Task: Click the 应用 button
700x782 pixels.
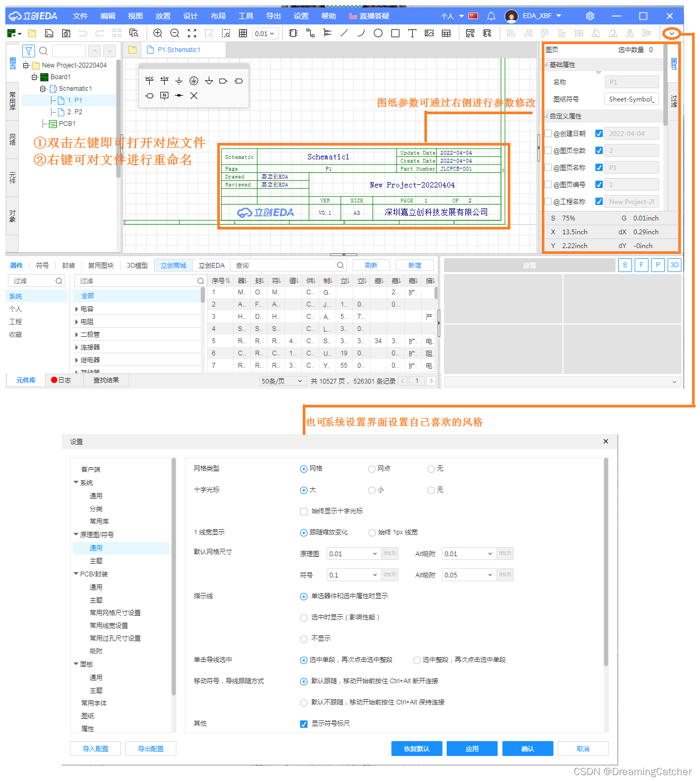Action: (472, 749)
